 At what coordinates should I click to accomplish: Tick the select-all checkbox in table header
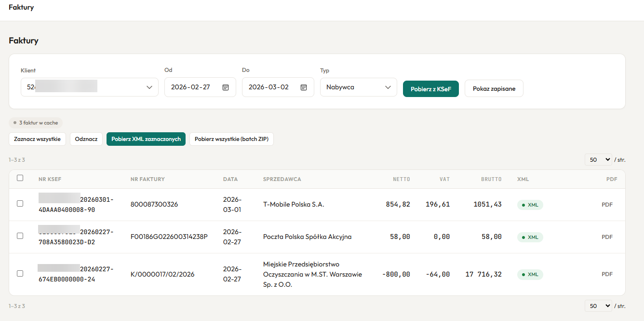20,178
